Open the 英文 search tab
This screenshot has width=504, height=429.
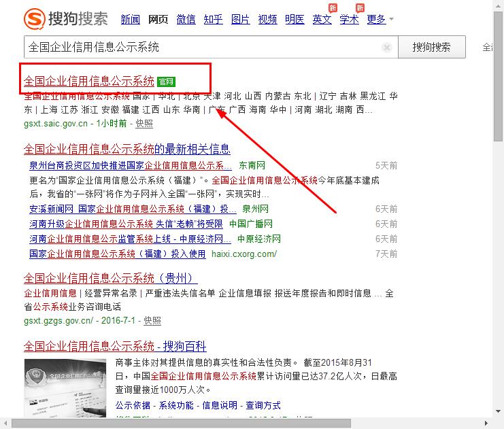tap(322, 19)
